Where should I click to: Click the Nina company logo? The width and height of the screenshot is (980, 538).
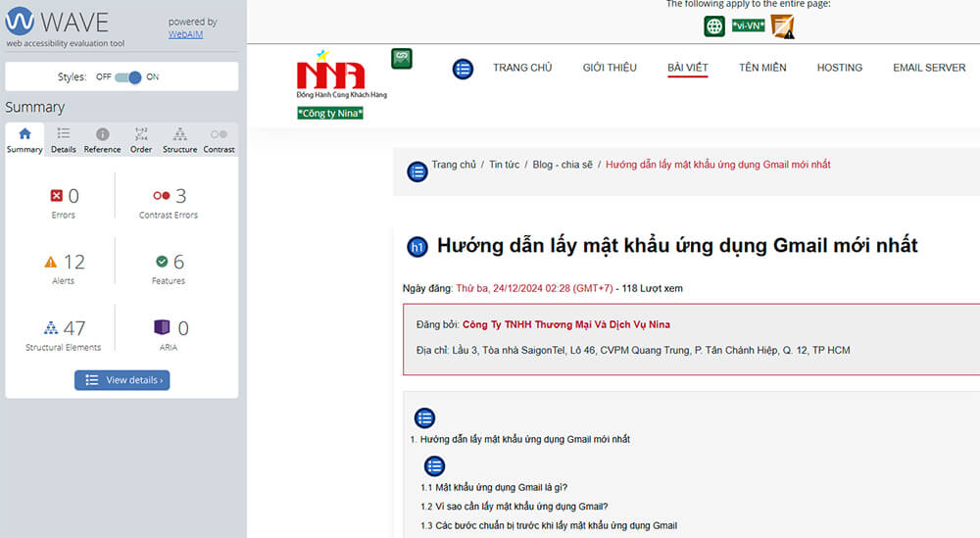click(341, 74)
